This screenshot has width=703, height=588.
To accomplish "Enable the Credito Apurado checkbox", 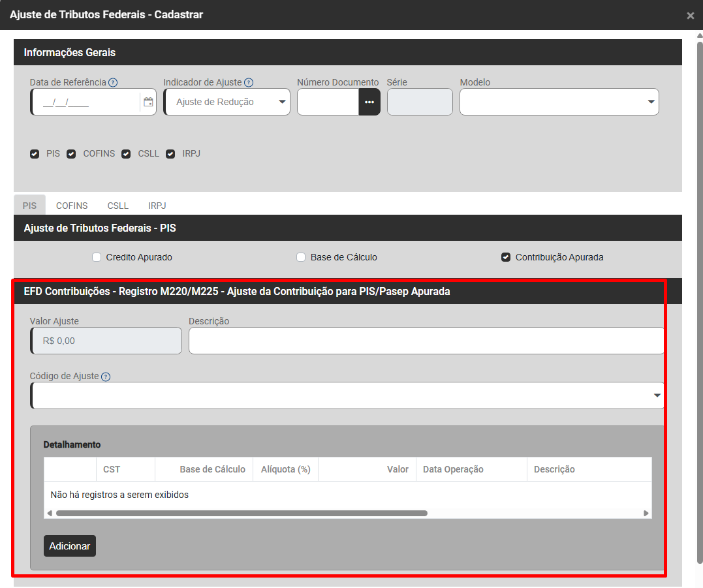I will [97, 257].
